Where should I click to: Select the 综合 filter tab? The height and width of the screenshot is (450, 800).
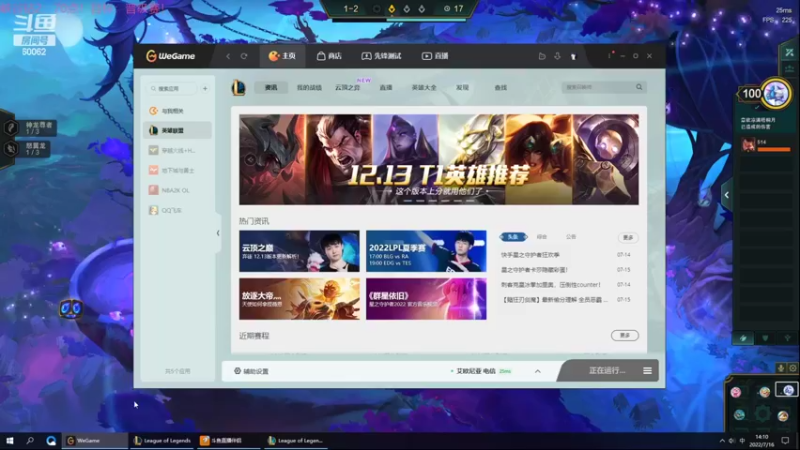point(542,237)
